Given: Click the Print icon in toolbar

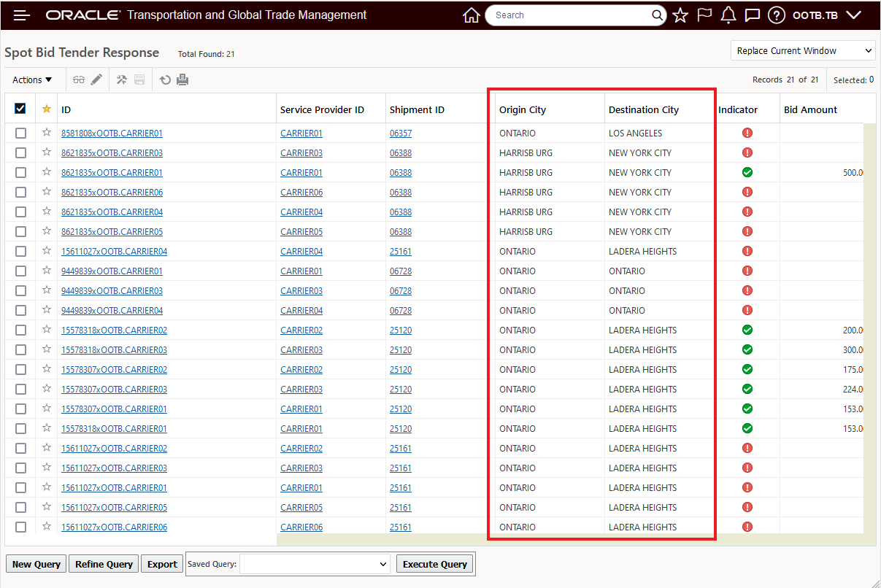Looking at the screenshot, I should click(182, 80).
